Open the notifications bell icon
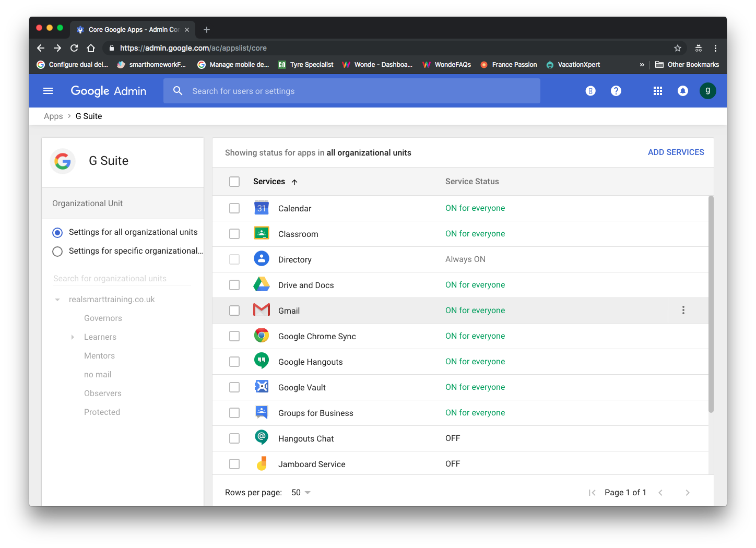756x548 pixels. pyautogui.click(x=683, y=91)
